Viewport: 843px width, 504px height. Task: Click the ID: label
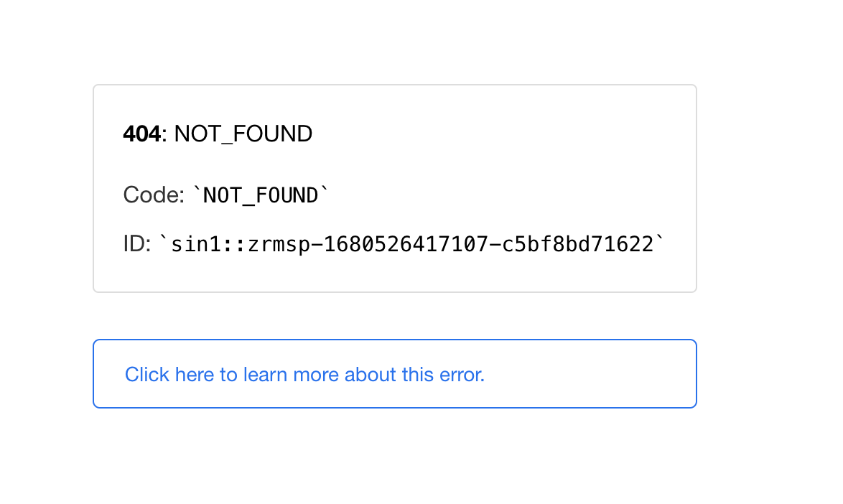coord(136,243)
